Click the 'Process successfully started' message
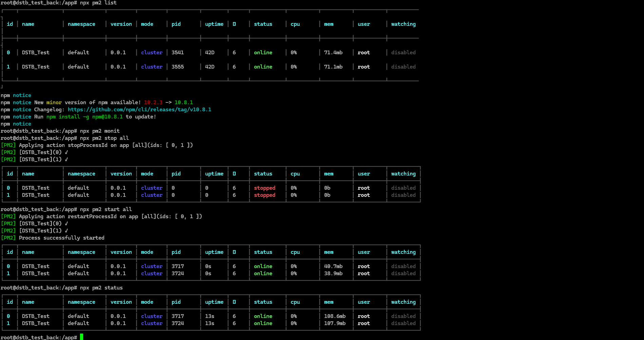Viewport: 644px width, 340px height. tap(62, 238)
